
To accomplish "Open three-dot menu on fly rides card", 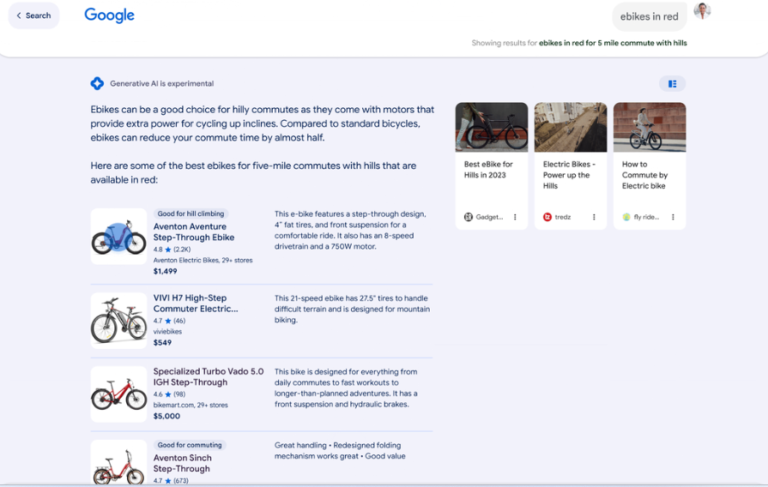I will 673,217.
